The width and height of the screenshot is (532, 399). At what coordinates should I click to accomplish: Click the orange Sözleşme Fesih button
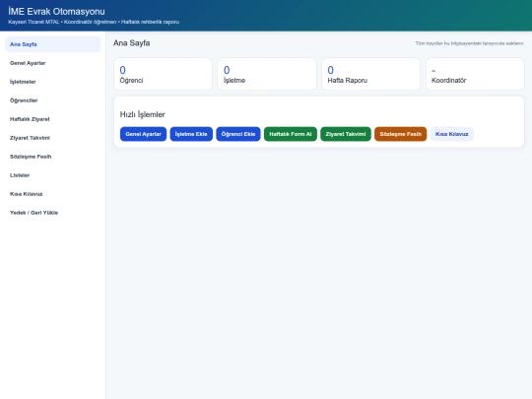click(401, 134)
